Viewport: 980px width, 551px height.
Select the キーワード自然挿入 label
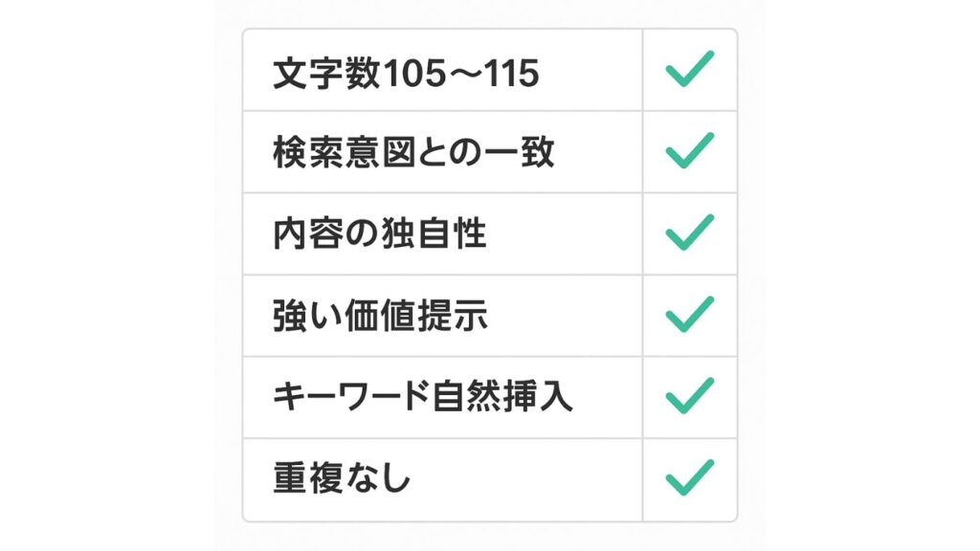[x=422, y=397]
